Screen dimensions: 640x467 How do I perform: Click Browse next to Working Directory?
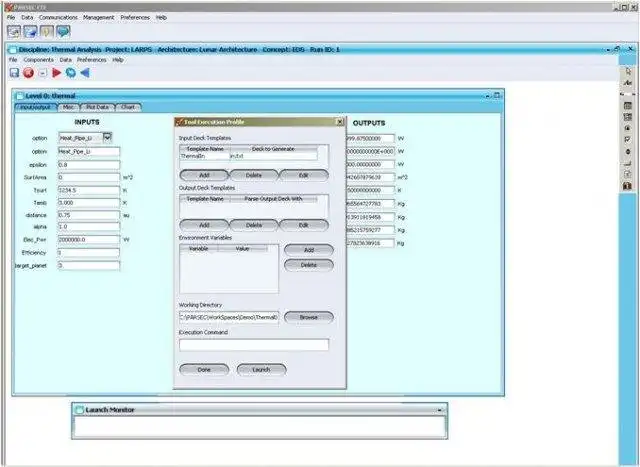(x=309, y=317)
